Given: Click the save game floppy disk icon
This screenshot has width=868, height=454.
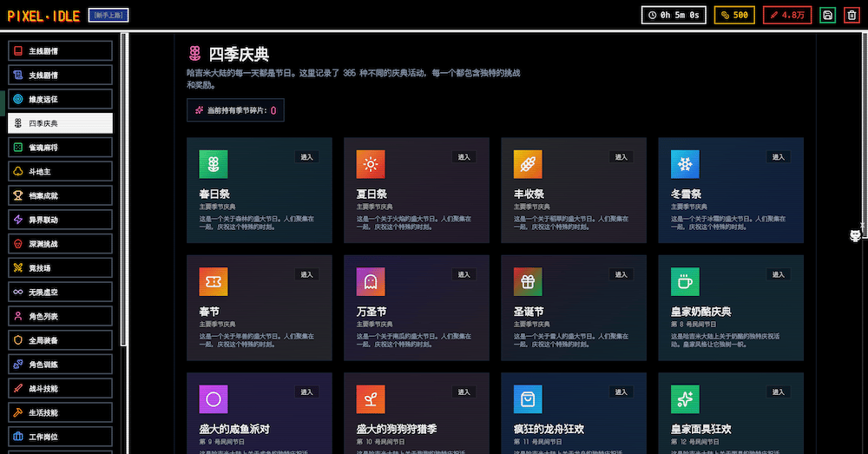Looking at the screenshot, I should coord(827,15).
